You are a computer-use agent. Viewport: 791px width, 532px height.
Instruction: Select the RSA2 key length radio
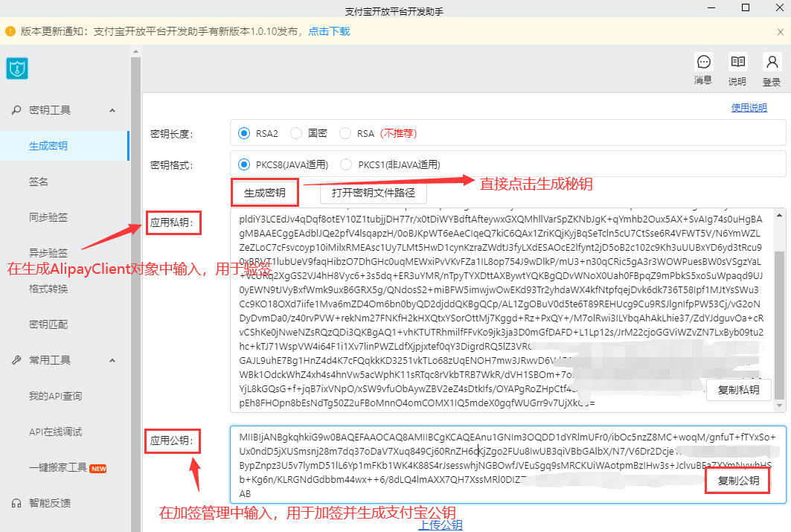click(x=244, y=133)
